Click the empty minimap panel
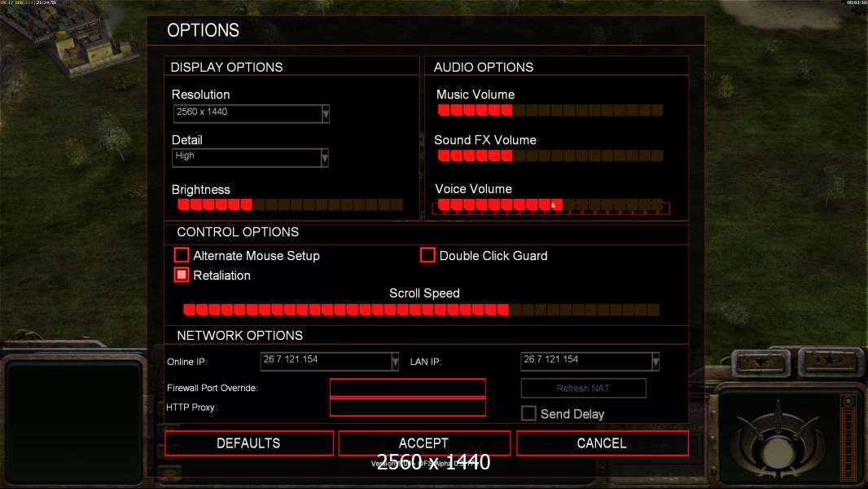Viewport: 868px width, 489px height. (75, 422)
